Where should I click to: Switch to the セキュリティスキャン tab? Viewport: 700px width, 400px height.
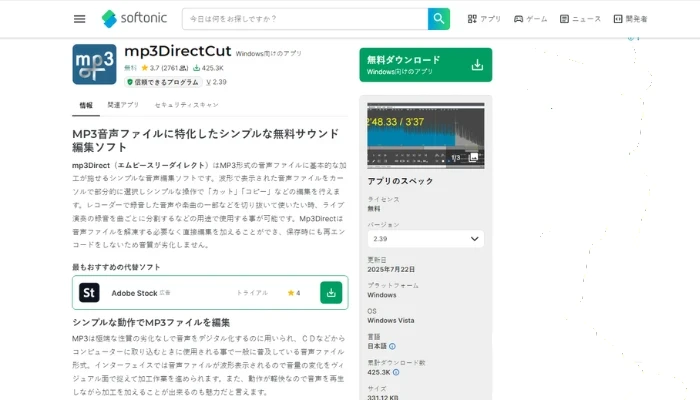coord(187,105)
